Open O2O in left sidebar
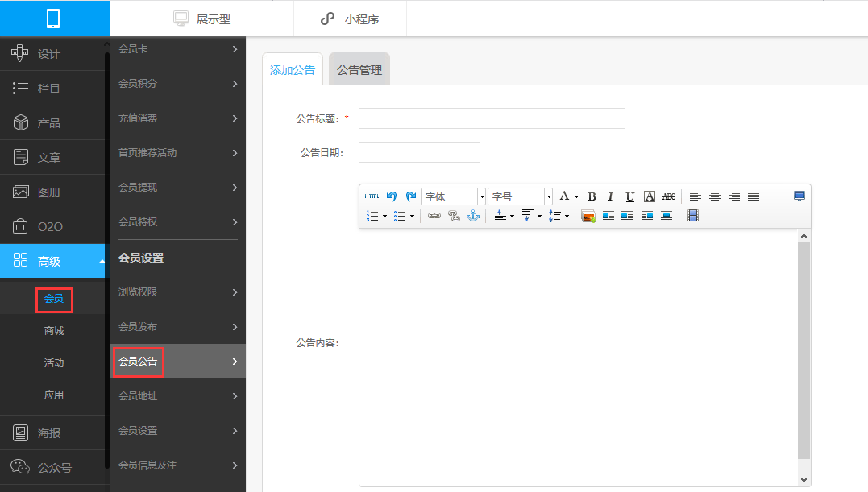Image resolution: width=868 pixels, height=492 pixels. tap(52, 226)
